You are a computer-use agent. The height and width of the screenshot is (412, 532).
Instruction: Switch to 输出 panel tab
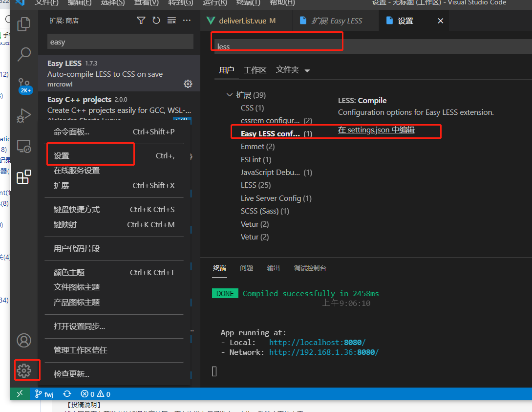[x=274, y=268]
